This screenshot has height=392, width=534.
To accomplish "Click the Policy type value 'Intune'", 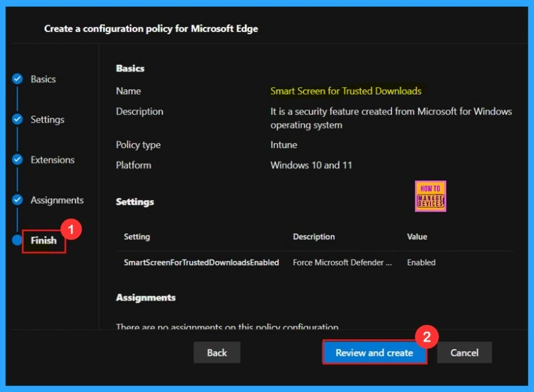I will point(284,144).
